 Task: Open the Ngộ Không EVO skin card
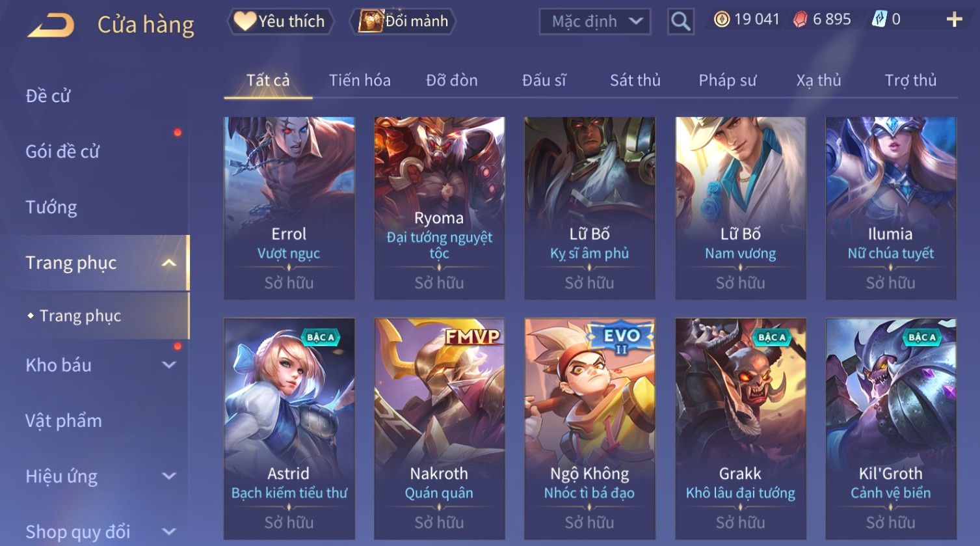590,428
